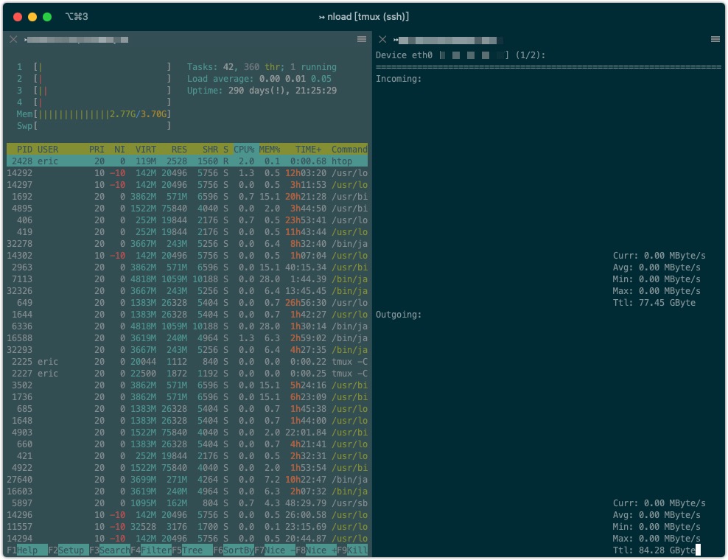Click the ⌥⌘3 tab shortcut indicator
This screenshot has height=560, width=728.
(x=77, y=17)
